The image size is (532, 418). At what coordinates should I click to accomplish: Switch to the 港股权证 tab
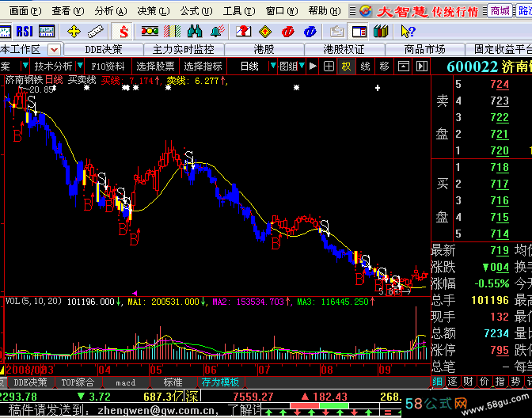point(344,50)
